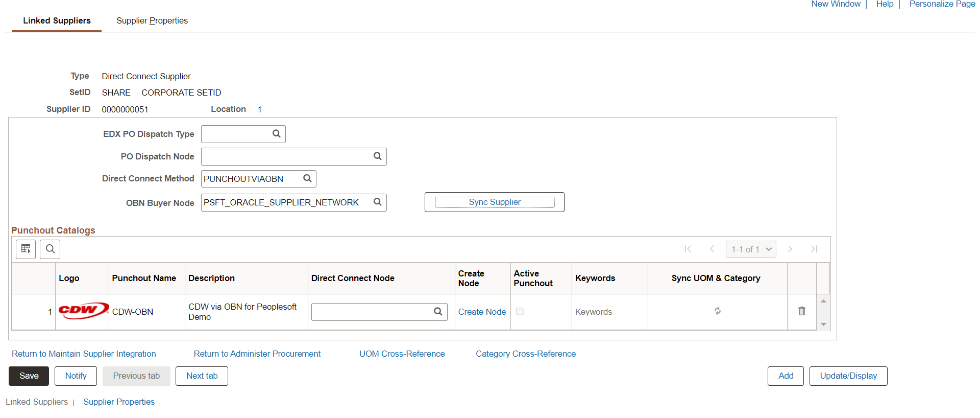This screenshot has width=980, height=418.
Task: Open Supplier Properties footer link
Action: coord(119,402)
